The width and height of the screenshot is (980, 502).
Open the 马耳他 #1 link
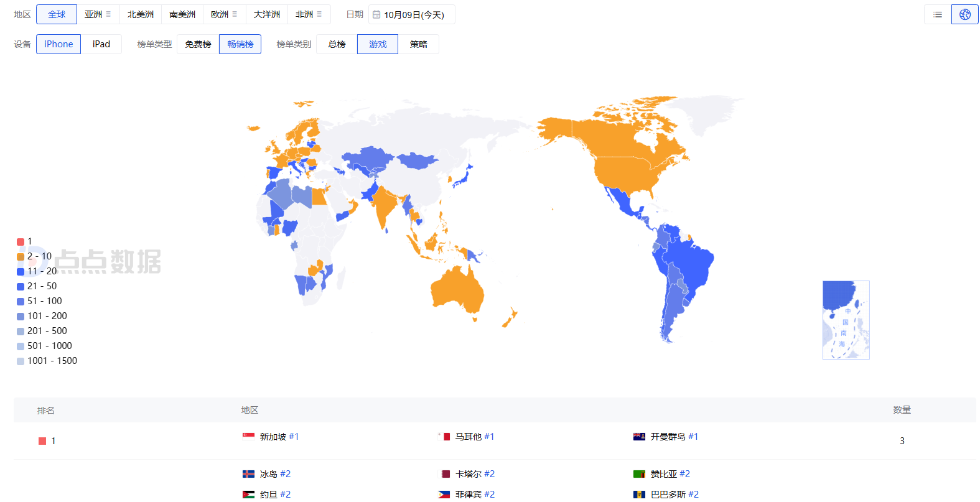click(474, 437)
